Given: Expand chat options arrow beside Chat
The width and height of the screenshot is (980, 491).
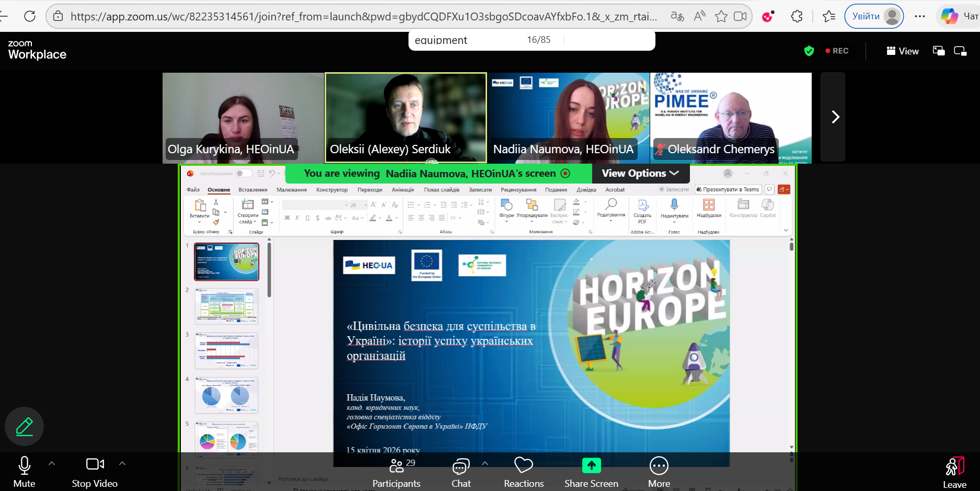Looking at the screenshot, I should pyautogui.click(x=485, y=463).
